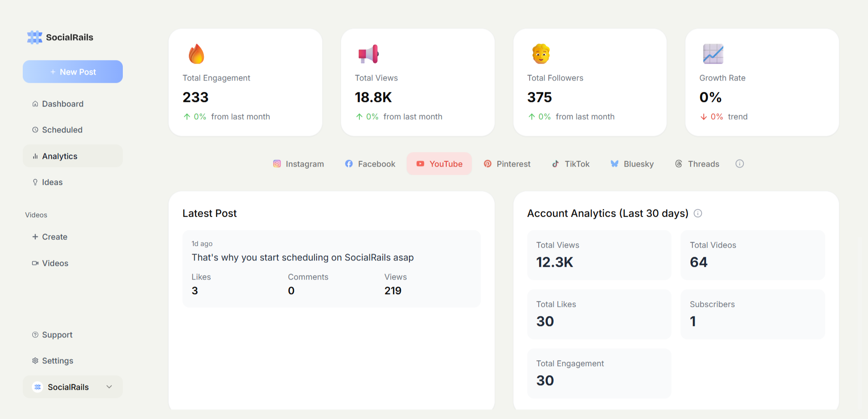
Task: Click the Bluesky butterfly icon
Action: pyautogui.click(x=615, y=164)
